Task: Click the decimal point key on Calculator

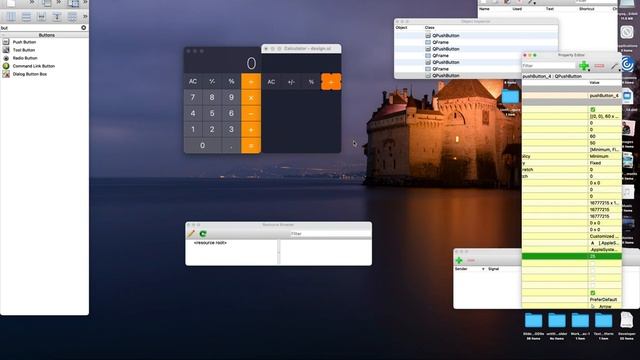Action: 231,146
